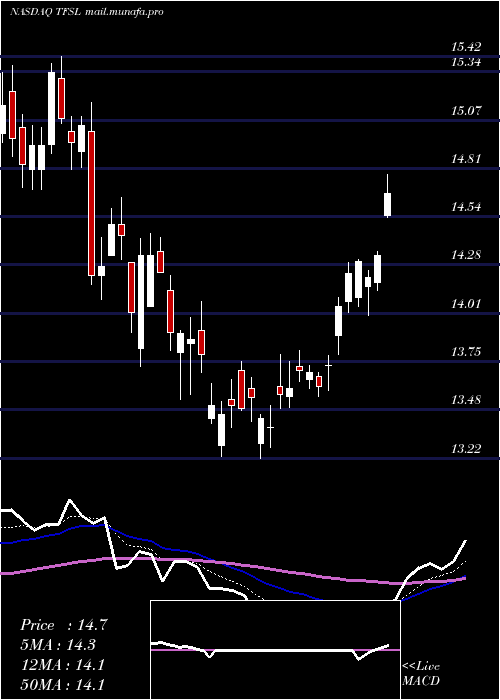
Task: Click the 15.34 price level label
Action: pos(466,62)
